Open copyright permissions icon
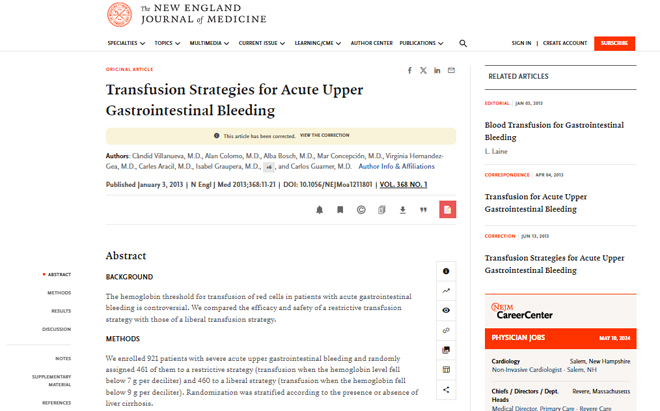This screenshot has height=411, width=660. tap(361, 210)
